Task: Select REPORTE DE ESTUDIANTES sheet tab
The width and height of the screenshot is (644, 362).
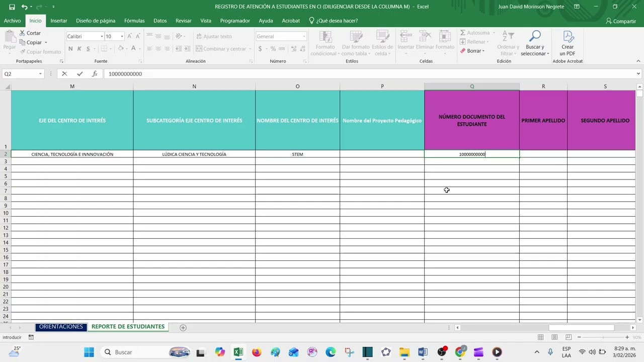Action: [128, 327]
